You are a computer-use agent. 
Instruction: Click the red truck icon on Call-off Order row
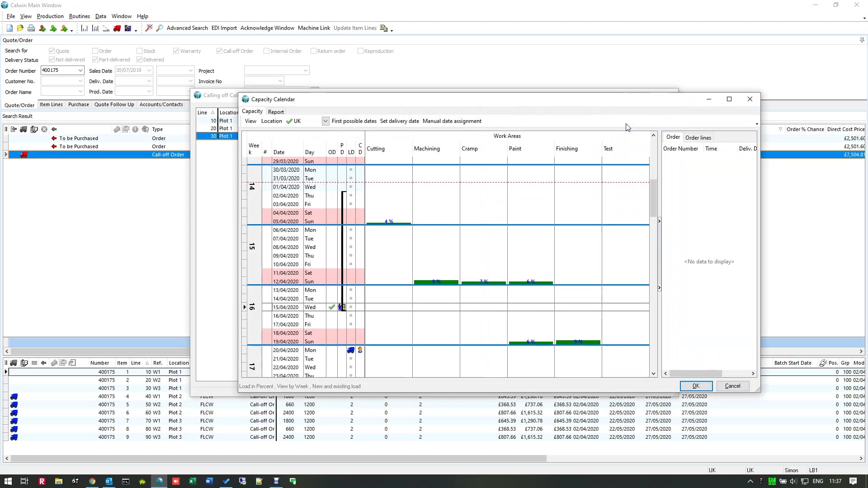24,155
